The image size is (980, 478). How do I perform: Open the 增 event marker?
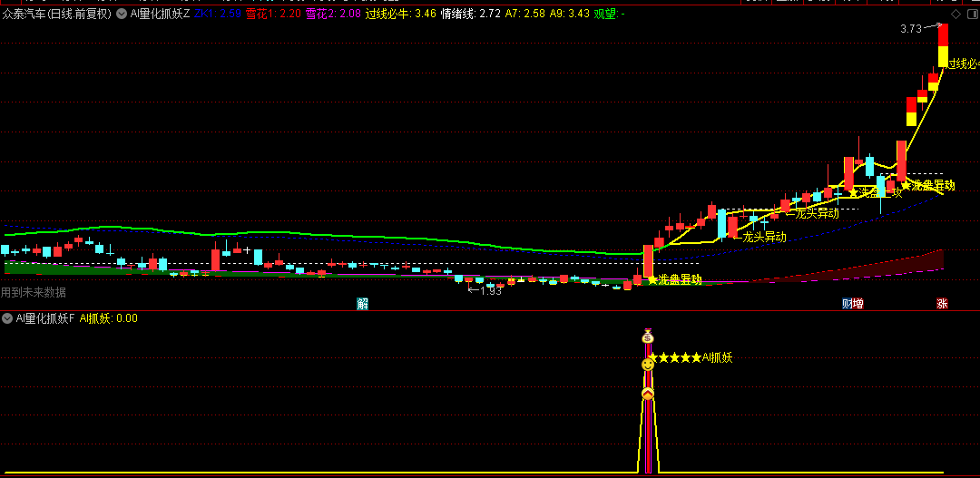[x=858, y=304]
